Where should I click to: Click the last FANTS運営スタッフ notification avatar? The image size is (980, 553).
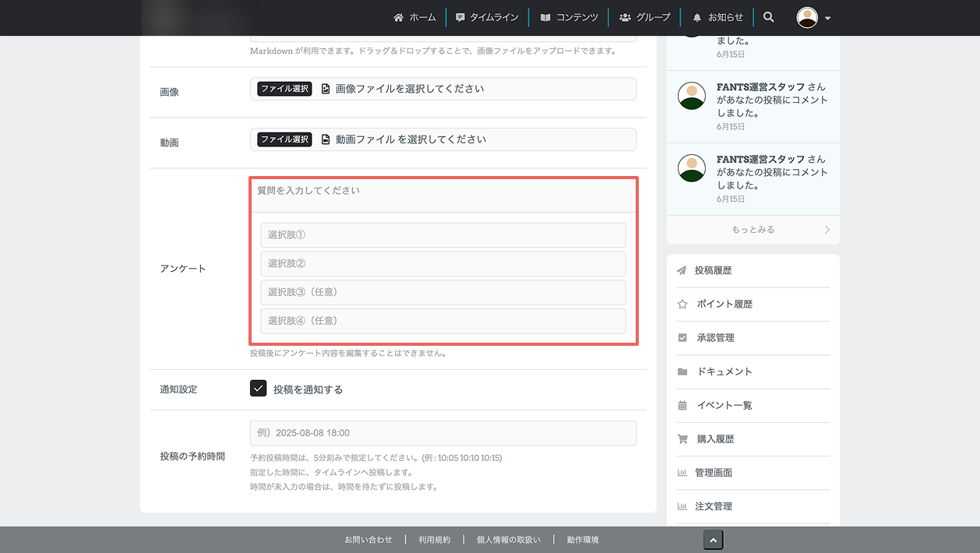(692, 168)
